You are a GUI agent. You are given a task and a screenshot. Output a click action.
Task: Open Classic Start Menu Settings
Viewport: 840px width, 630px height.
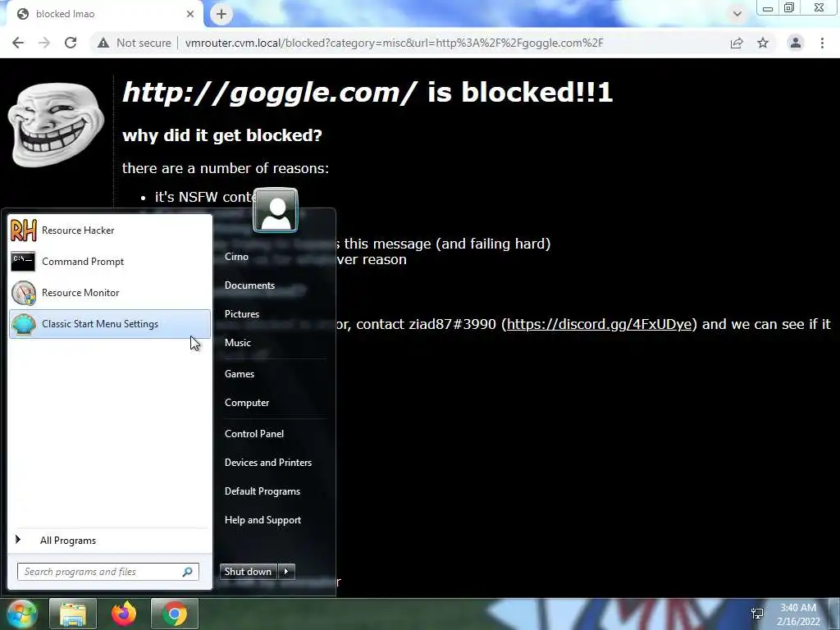click(110, 323)
